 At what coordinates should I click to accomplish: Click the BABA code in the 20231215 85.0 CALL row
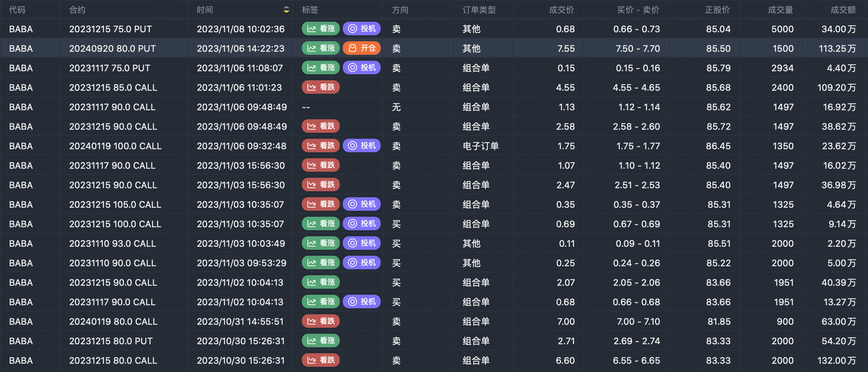21,87
